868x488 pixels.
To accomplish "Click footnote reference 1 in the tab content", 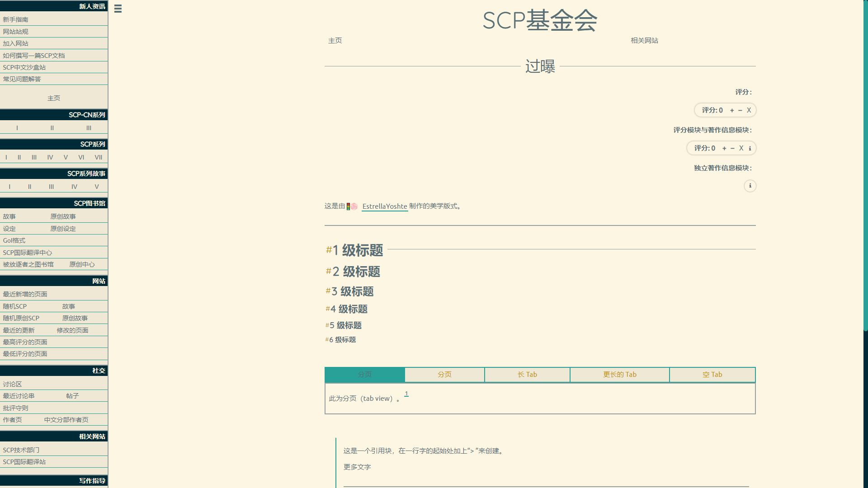I will [x=406, y=394].
